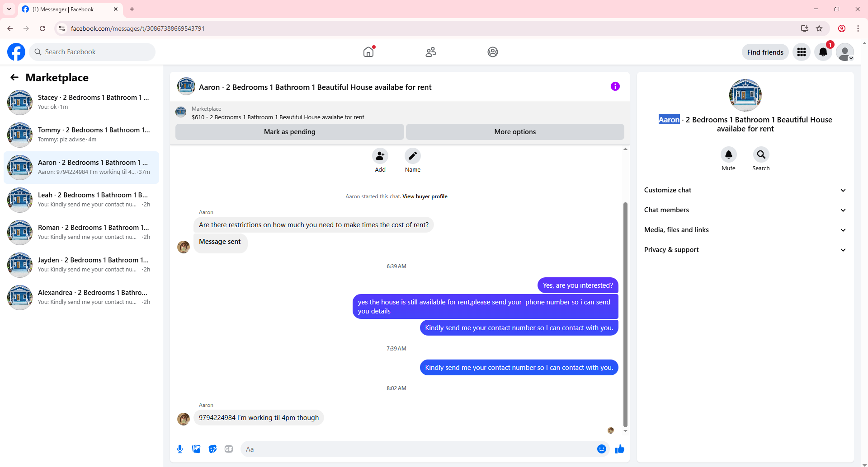Viewport: 868px width, 467px height.
Task: Click the message '9794224984 I'm working til 4pm though'
Action: click(x=259, y=418)
